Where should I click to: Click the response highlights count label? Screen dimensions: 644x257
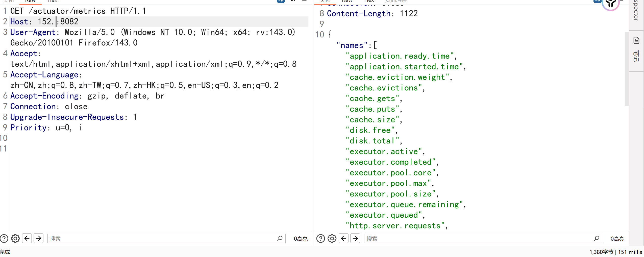tap(617, 239)
